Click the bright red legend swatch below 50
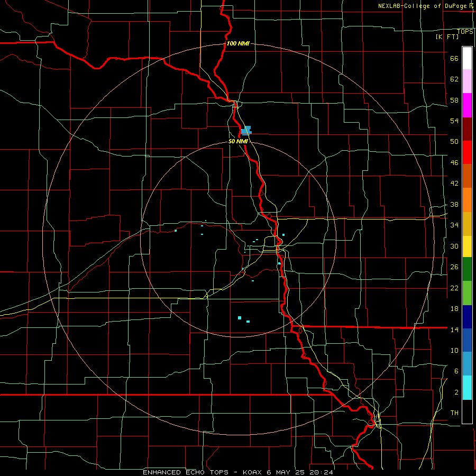This screenshot has width=476, height=476. [x=467, y=152]
